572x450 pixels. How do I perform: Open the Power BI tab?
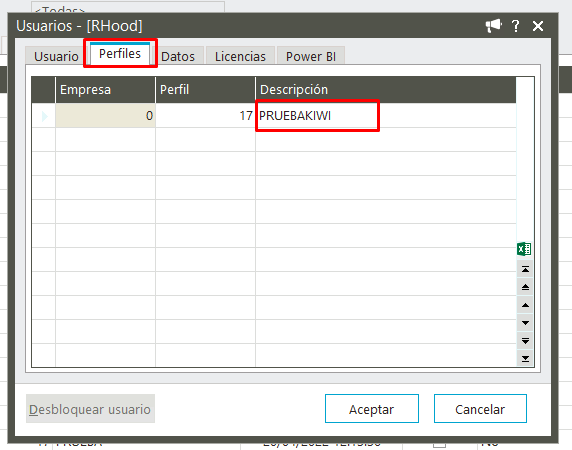(311, 56)
